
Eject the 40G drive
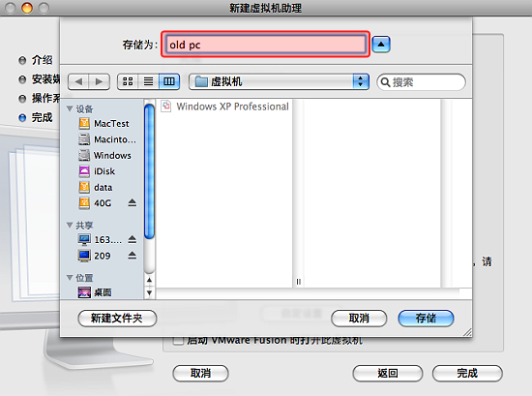click(x=132, y=203)
